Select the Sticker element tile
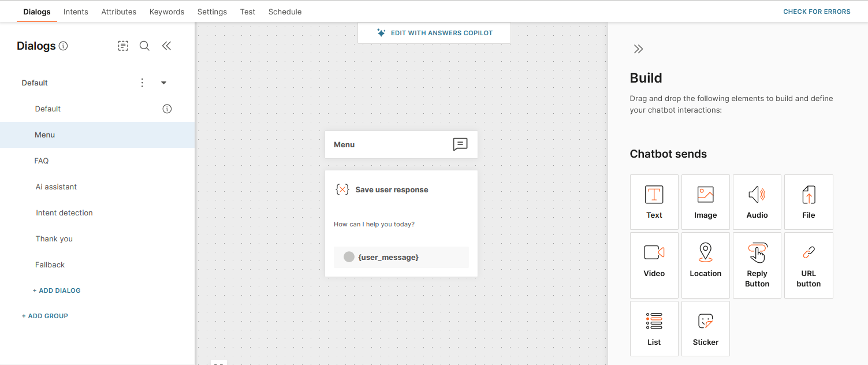The height and width of the screenshot is (365, 868). pyautogui.click(x=705, y=329)
